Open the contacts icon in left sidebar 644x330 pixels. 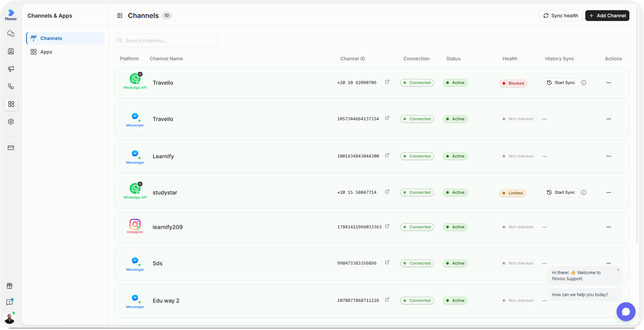pos(11,51)
